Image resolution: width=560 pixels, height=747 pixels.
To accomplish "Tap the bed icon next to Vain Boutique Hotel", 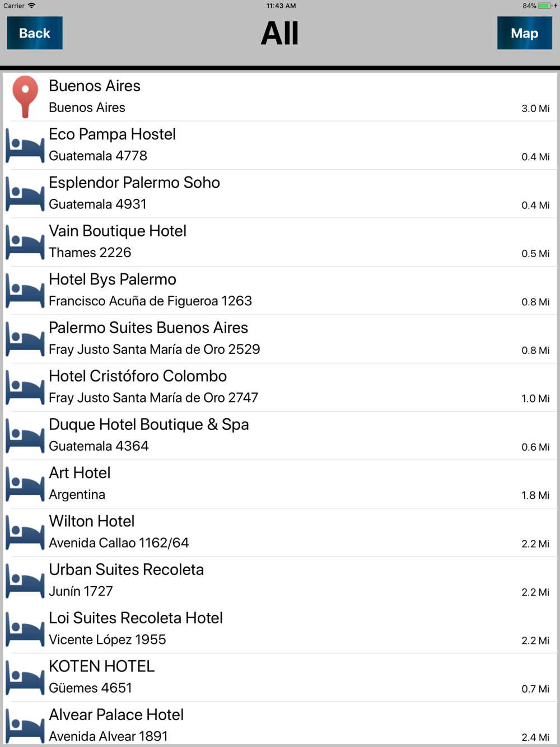I will point(25,242).
